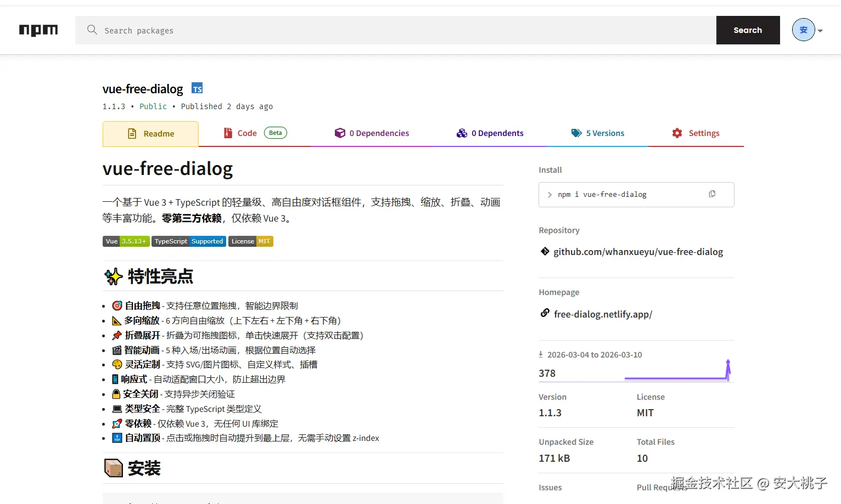Click the git repository diamond icon

(x=545, y=251)
